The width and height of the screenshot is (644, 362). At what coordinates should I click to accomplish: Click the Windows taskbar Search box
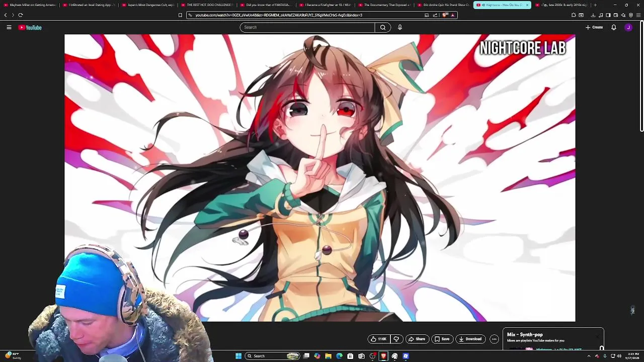click(x=273, y=356)
